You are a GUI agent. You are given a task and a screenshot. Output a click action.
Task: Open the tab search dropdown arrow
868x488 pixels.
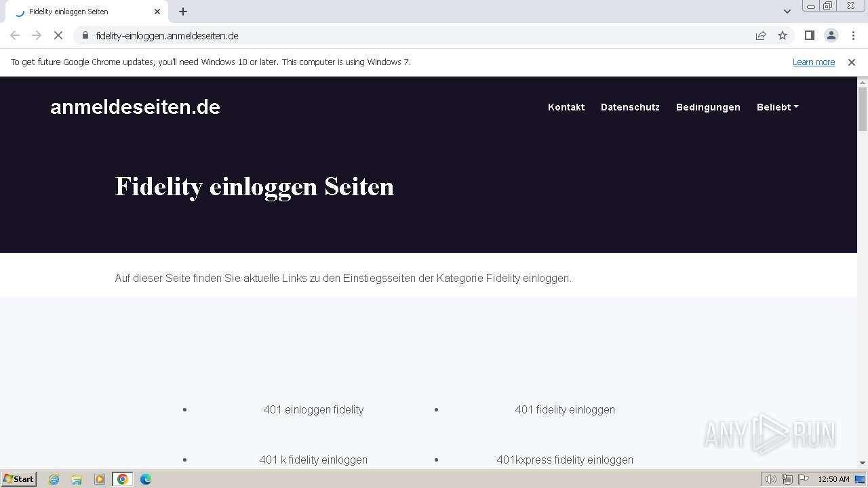coord(787,12)
